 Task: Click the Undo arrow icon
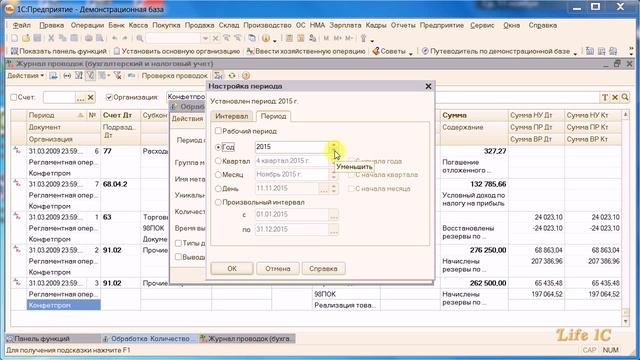tap(115, 38)
